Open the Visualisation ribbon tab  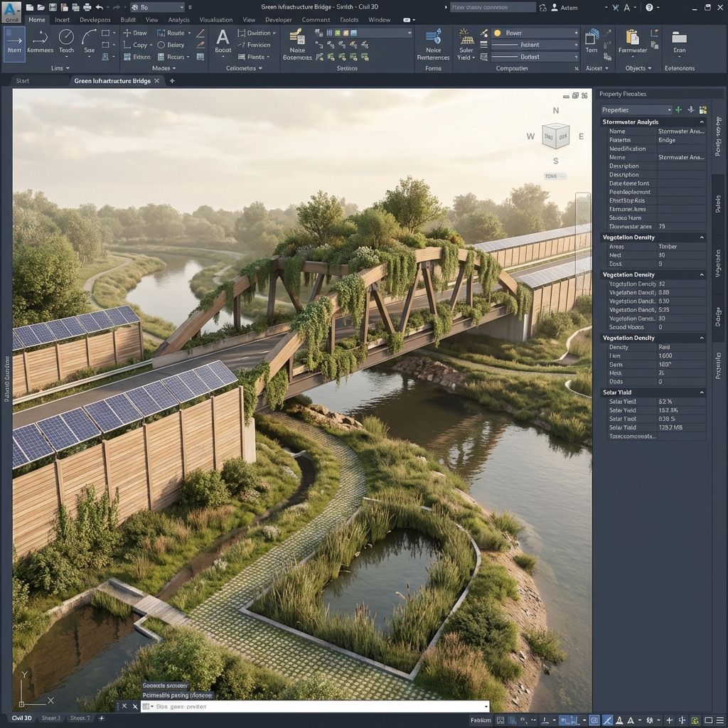click(x=215, y=20)
